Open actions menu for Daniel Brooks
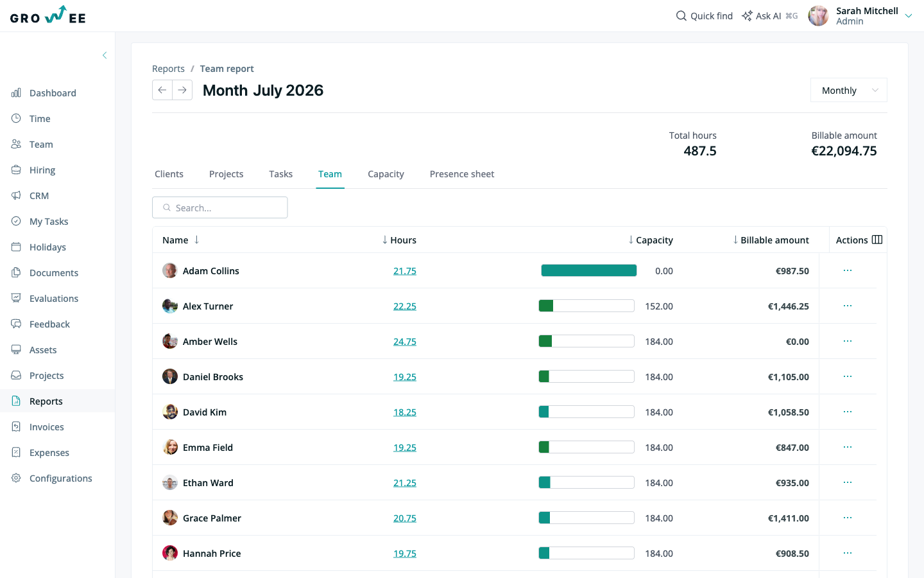This screenshot has width=924, height=578. click(848, 376)
